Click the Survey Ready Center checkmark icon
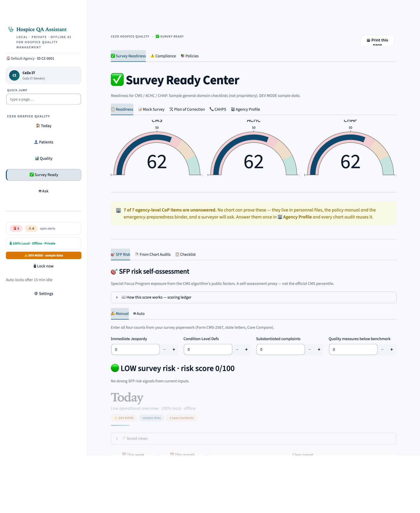The image size is (420, 513). coord(117,80)
